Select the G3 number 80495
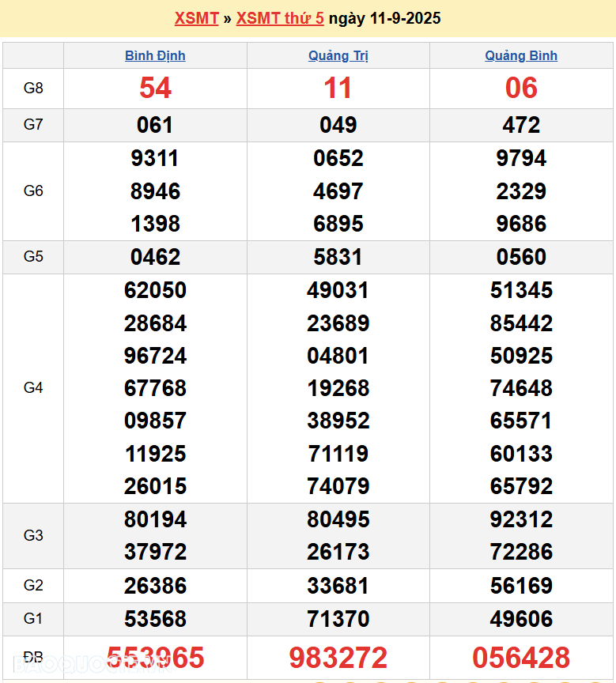The width and height of the screenshot is (616, 683). [x=338, y=519]
